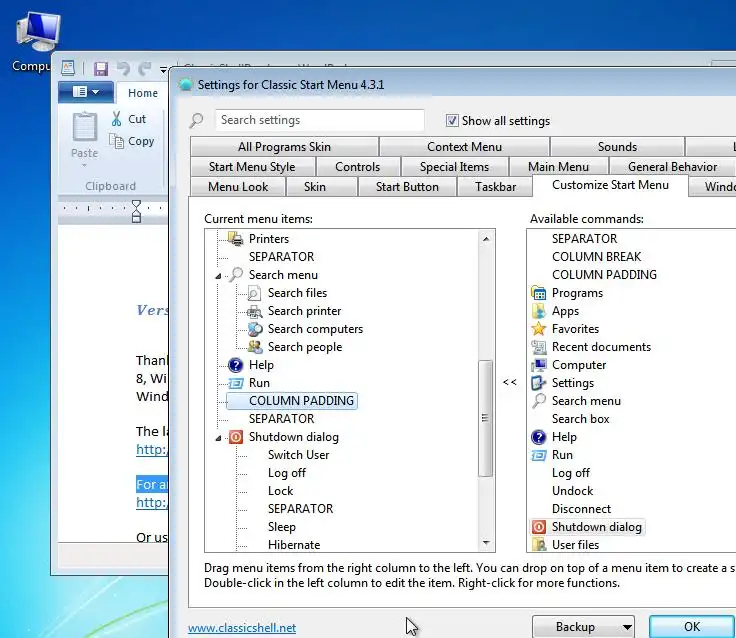736x638 pixels.
Task: Open the Special Items tab
Action: coord(454,167)
